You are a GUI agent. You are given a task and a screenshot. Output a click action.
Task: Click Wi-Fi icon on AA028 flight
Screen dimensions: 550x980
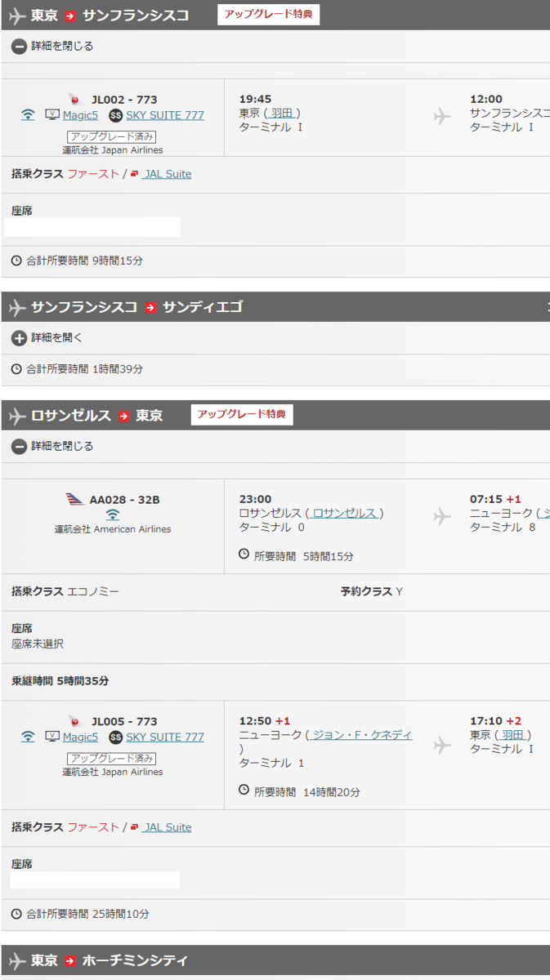pos(113,514)
